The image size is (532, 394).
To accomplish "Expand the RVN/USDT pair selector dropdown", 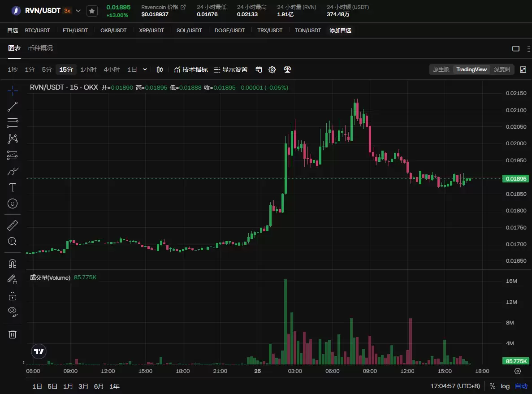I will pos(78,11).
